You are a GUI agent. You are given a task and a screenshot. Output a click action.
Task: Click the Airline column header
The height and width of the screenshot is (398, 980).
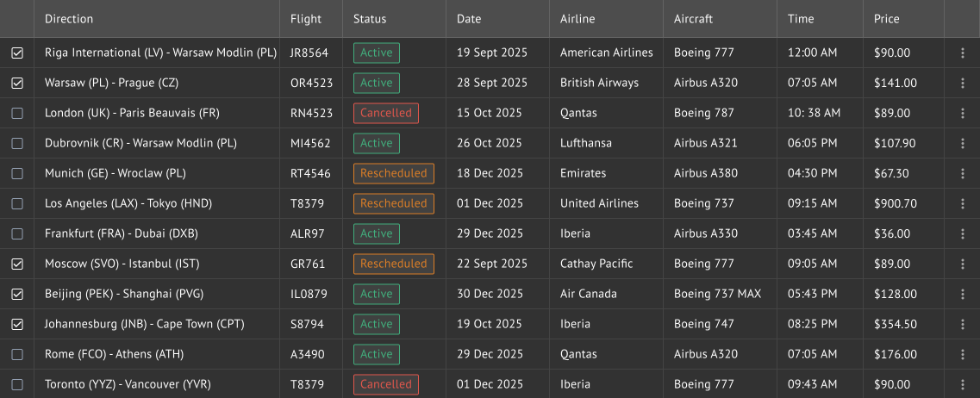[x=577, y=19]
